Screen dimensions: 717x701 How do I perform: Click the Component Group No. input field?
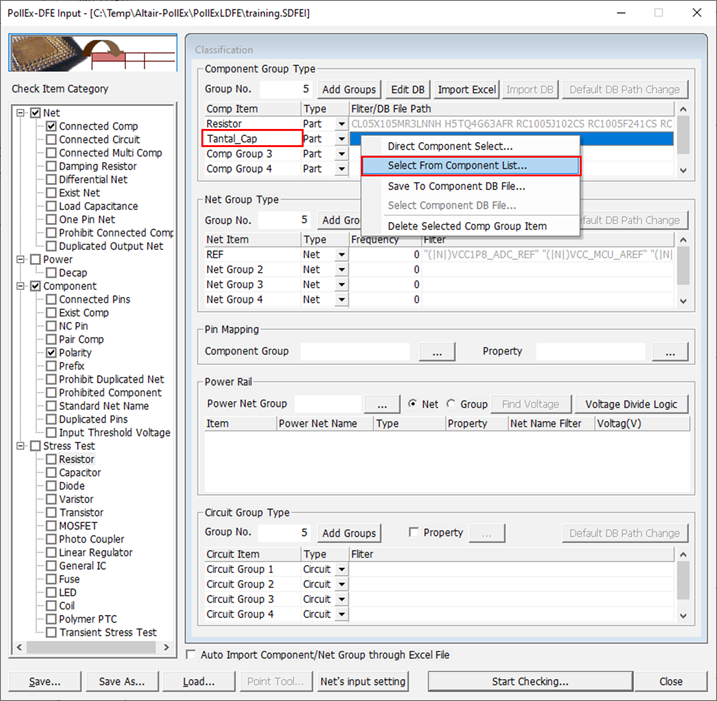[x=285, y=89]
